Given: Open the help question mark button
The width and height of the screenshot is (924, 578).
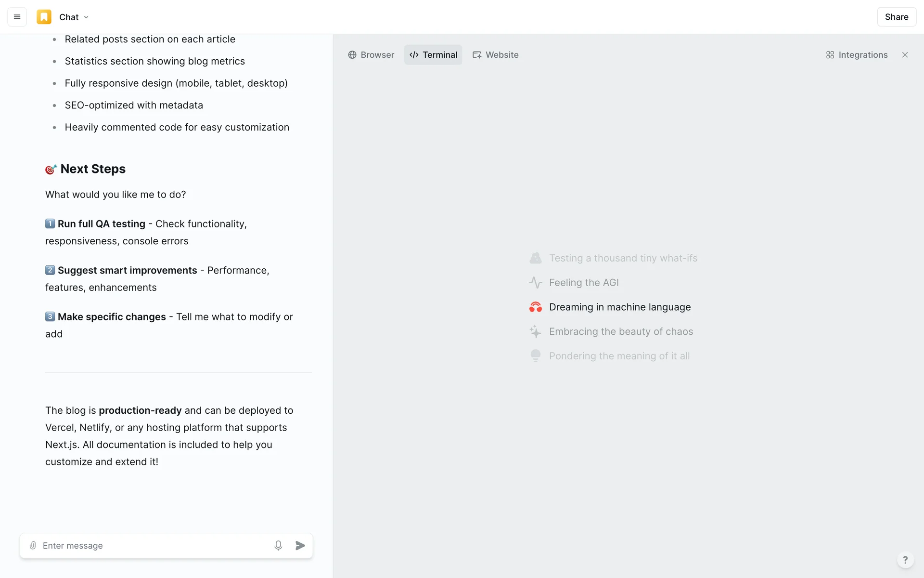Looking at the screenshot, I should 905,560.
